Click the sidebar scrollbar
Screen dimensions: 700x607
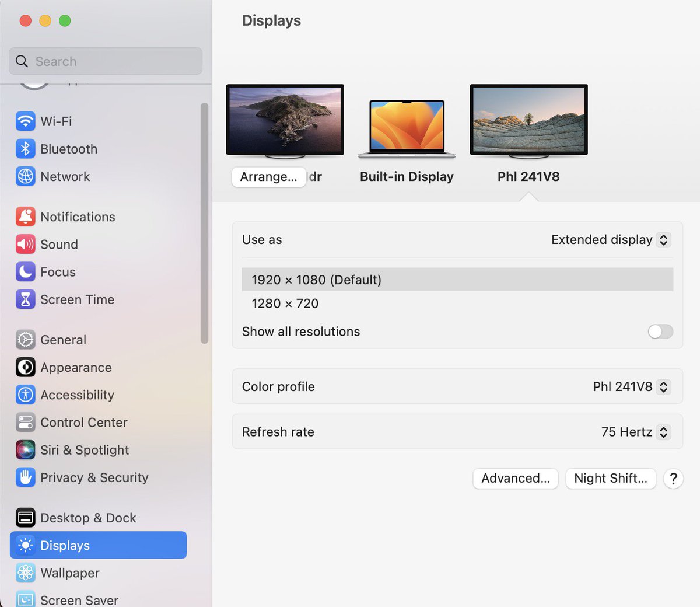coord(204,224)
